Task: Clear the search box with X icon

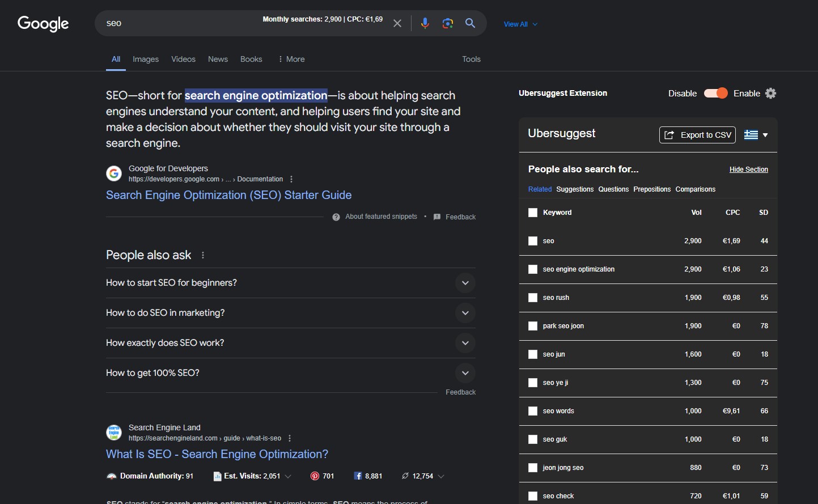Action: pyautogui.click(x=397, y=23)
